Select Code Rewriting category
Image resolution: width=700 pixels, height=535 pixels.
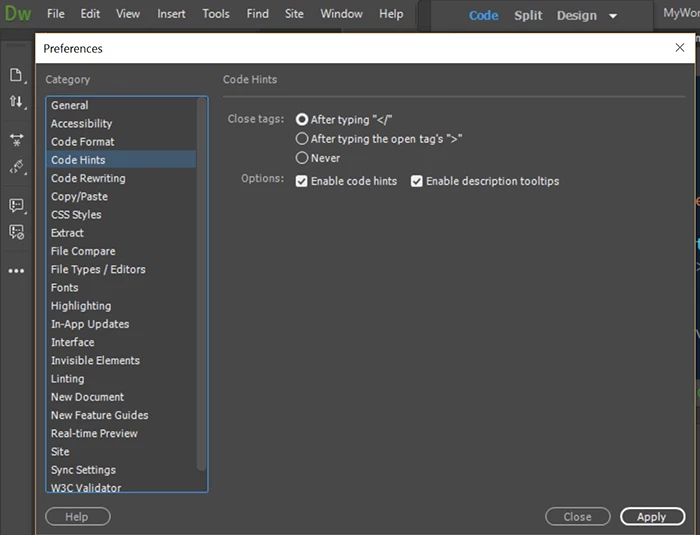[x=121, y=178]
